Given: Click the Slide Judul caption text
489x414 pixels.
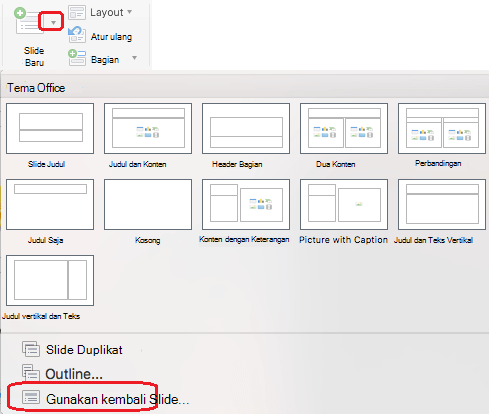Looking at the screenshot, I should pyautogui.click(x=46, y=164).
